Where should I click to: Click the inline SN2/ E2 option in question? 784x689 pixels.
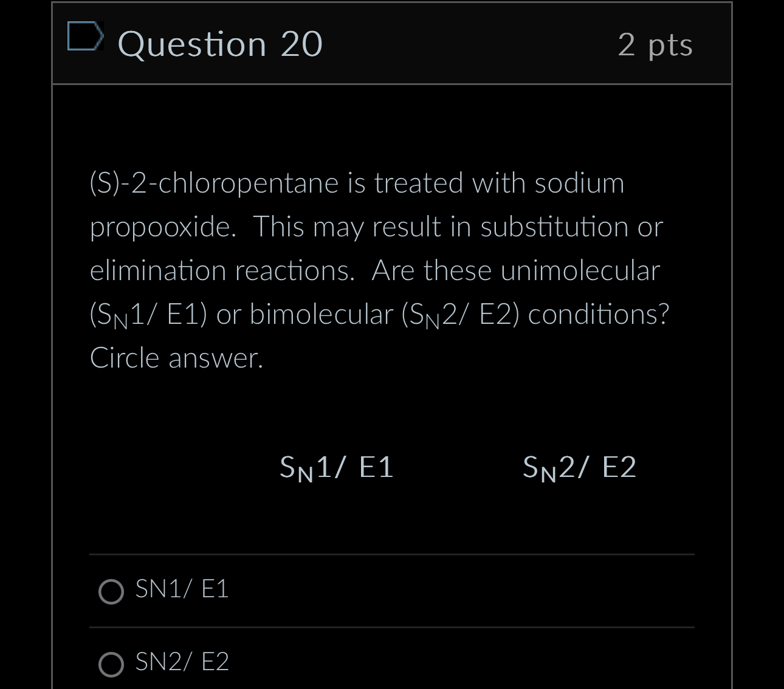point(579,467)
